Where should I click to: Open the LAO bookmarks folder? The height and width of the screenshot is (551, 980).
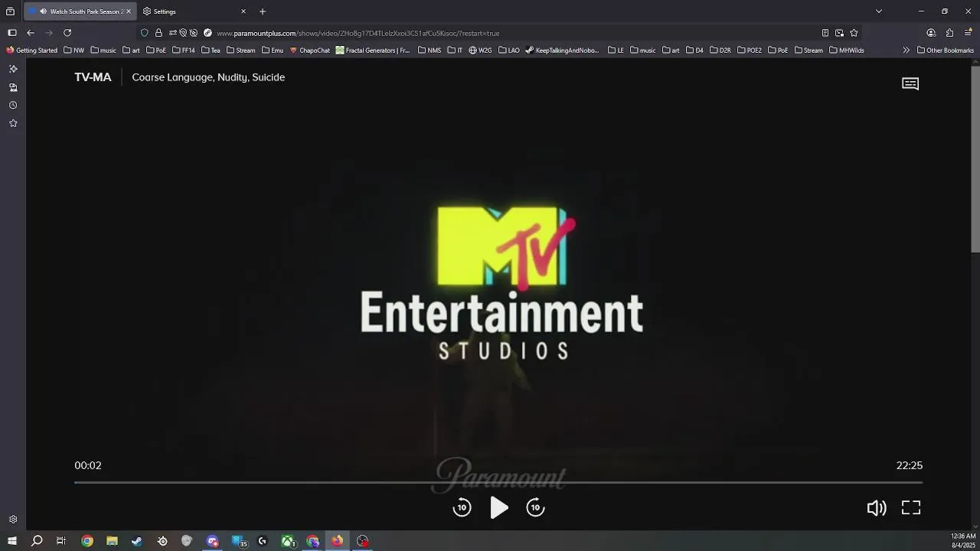509,51
